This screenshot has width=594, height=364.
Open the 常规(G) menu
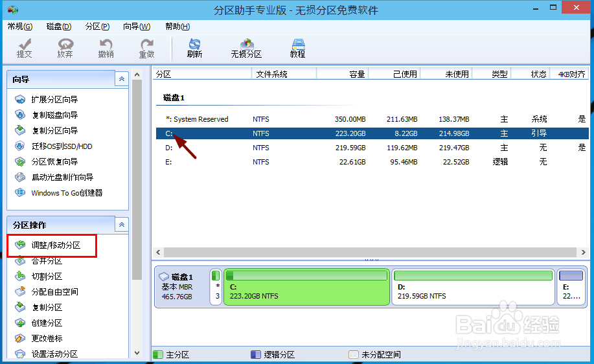click(20, 27)
